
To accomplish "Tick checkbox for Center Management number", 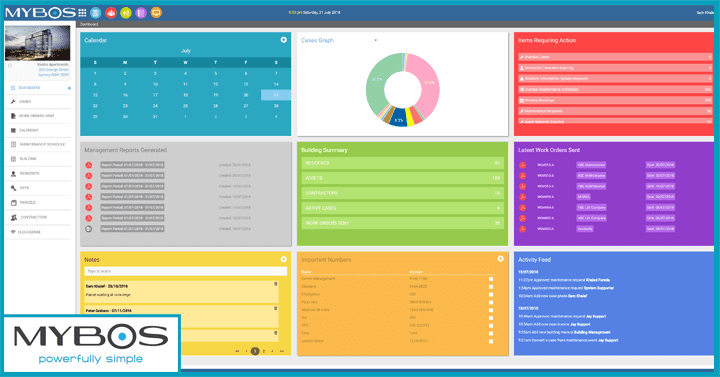I will [x=491, y=279].
